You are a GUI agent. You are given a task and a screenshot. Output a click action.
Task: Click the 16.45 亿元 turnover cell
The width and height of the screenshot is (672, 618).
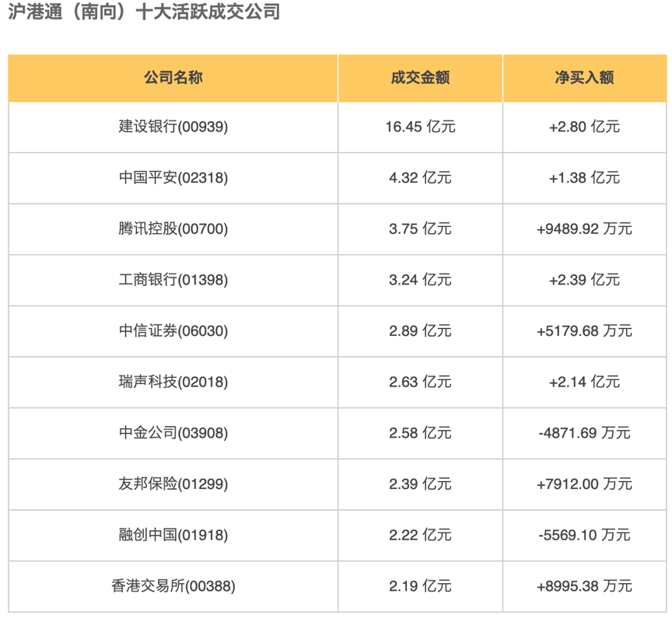click(420, 127)
